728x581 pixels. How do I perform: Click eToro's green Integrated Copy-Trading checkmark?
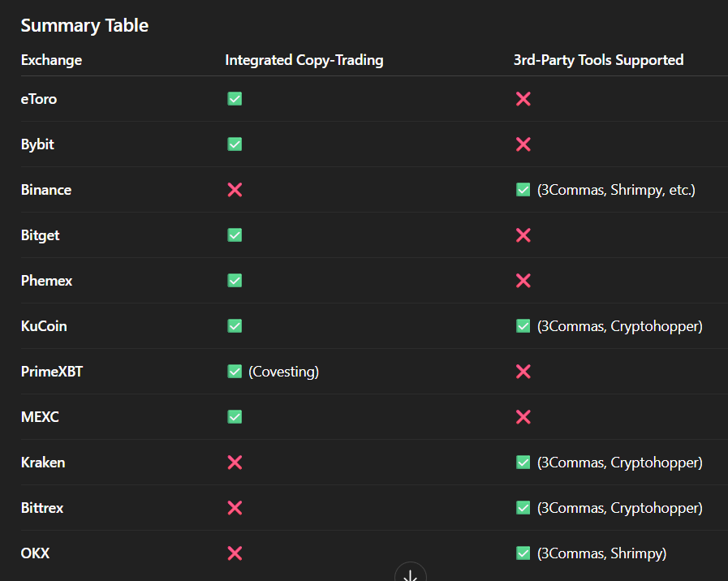(x=235, y=99)
